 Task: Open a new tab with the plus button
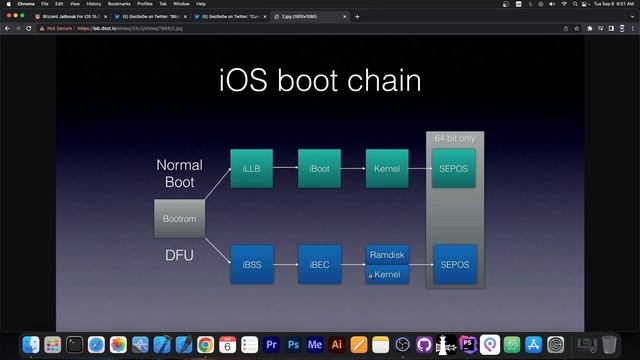point(357,17)
